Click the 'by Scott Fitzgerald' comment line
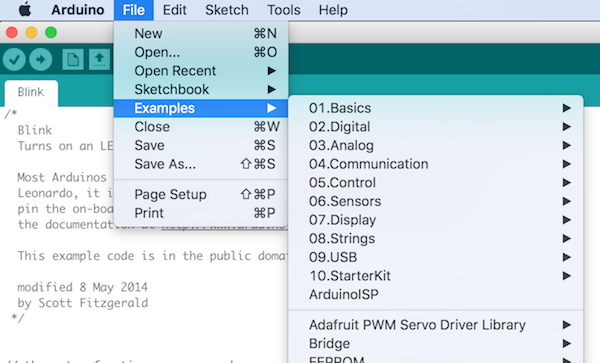The height and width of the screenshot is (363, 600). 82,303
